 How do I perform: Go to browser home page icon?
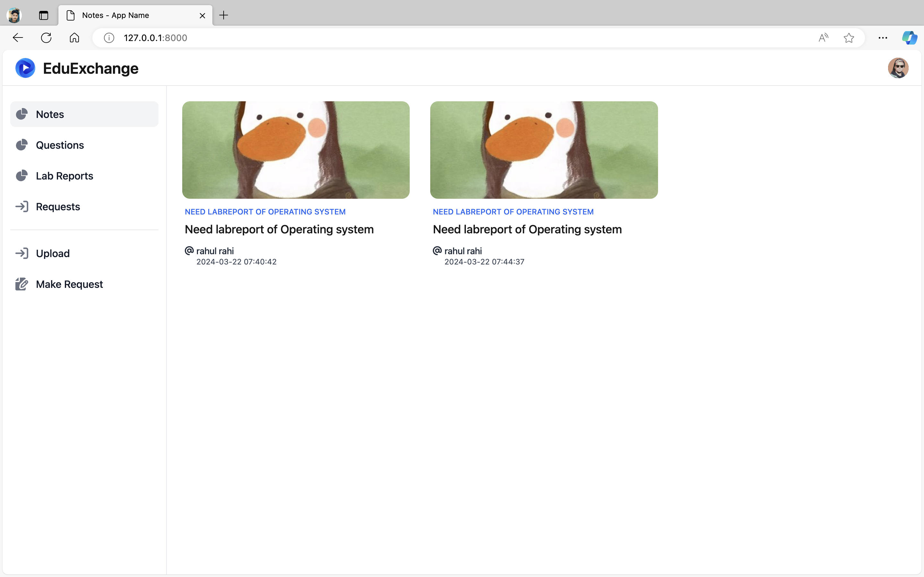[x=74, y=38]
